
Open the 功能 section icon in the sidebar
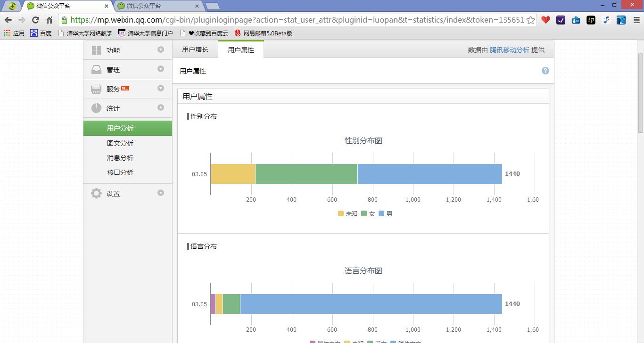pos(96,50)
